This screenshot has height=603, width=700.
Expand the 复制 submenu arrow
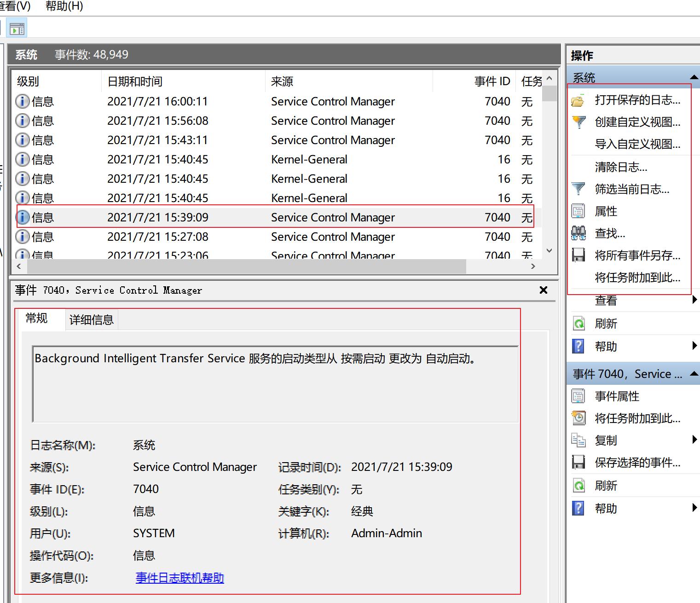(x=695, y=440)
